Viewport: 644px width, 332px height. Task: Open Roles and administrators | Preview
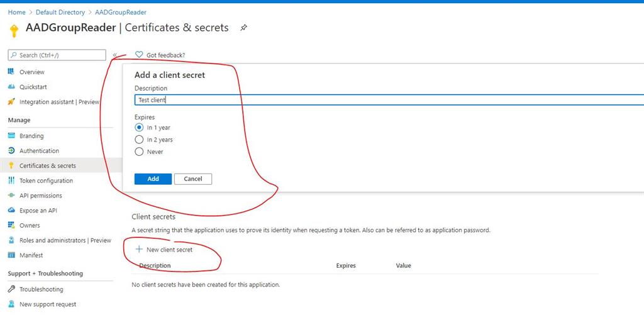click(x=65, y=240)
